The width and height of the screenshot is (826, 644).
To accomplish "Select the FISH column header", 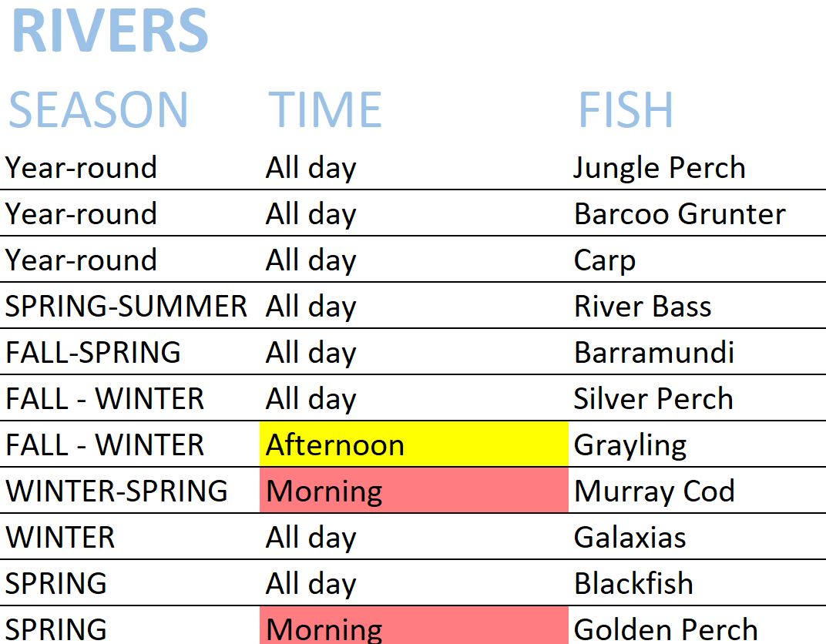I will tap(626, 109).
